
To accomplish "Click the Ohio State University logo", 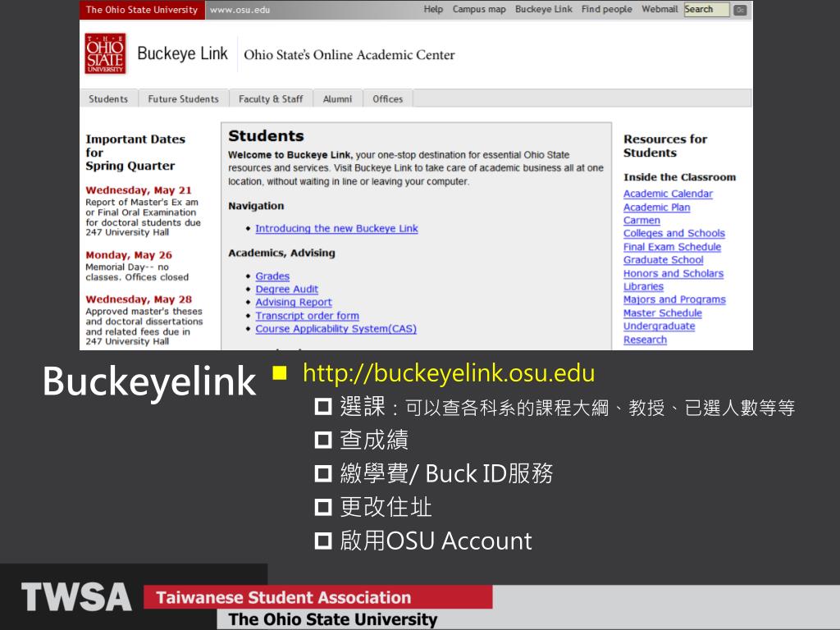I will click(x=105, y=53).
